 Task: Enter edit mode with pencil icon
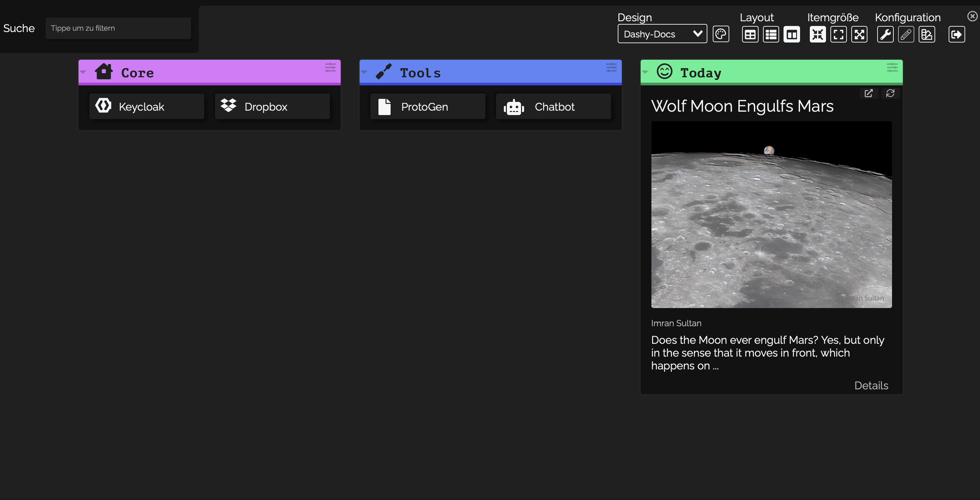tap(906, 34)
